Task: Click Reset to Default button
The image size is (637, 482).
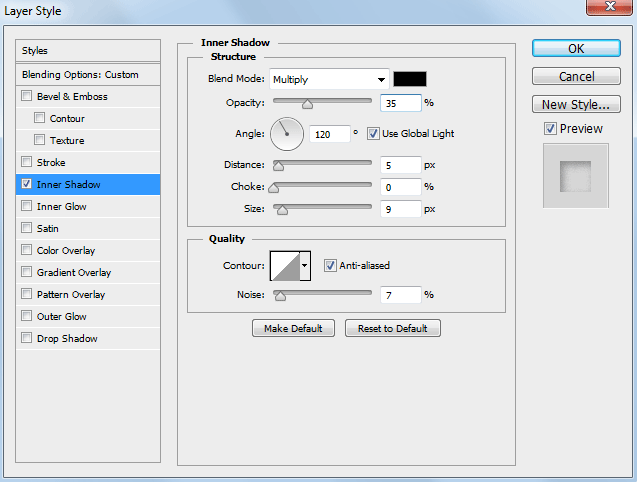Action: [x=392, y=328]
